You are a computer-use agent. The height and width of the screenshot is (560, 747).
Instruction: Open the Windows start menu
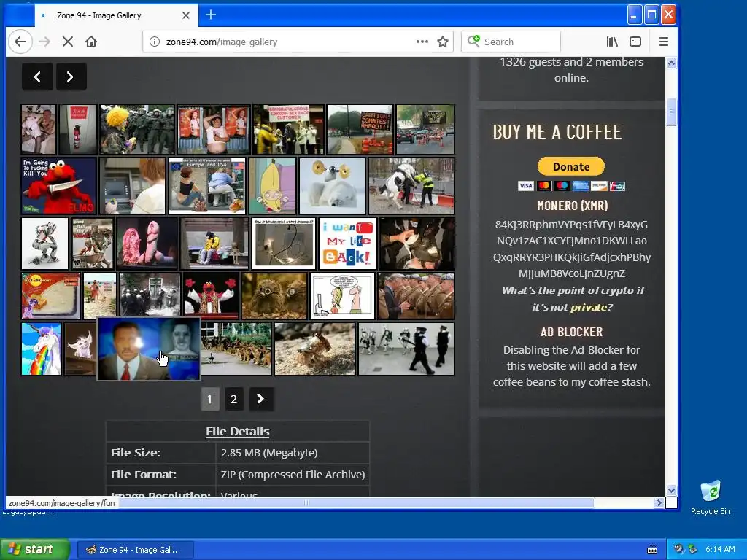(x=34, y=550)
